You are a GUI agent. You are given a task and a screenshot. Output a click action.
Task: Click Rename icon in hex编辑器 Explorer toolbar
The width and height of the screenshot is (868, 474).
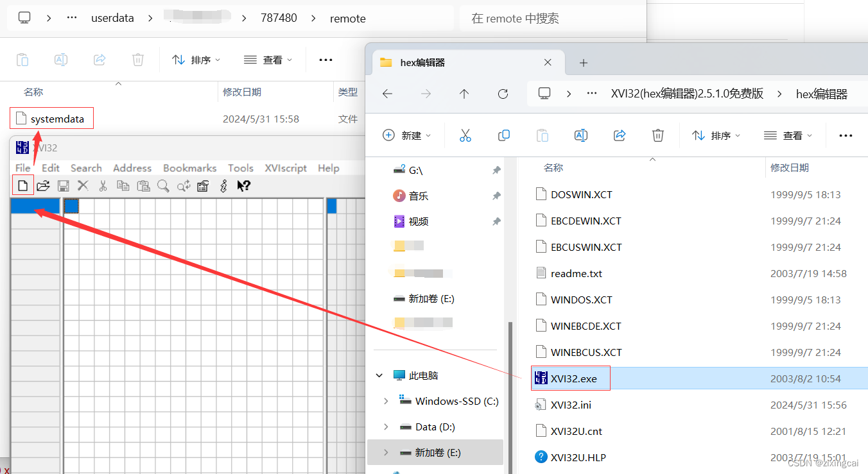581,135
